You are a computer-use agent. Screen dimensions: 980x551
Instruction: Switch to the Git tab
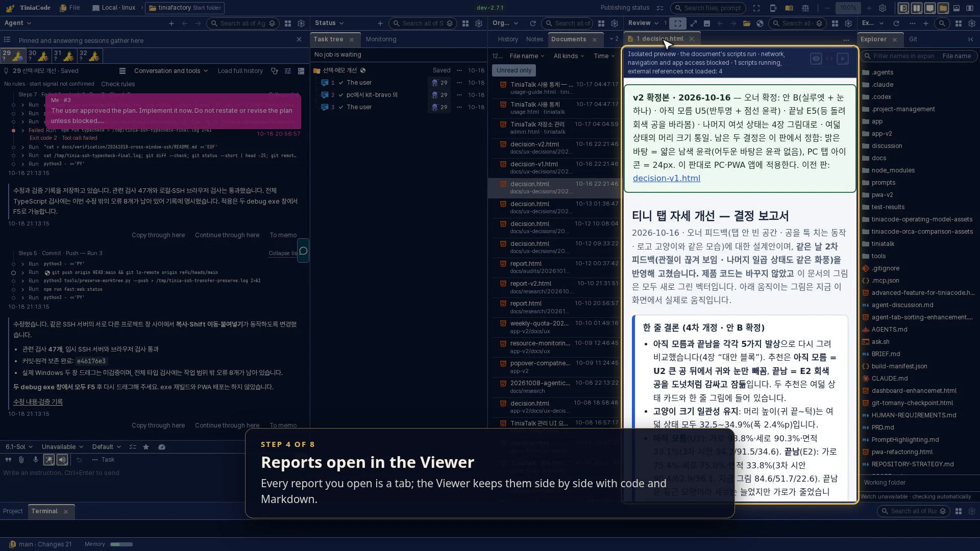pos(913,39)
